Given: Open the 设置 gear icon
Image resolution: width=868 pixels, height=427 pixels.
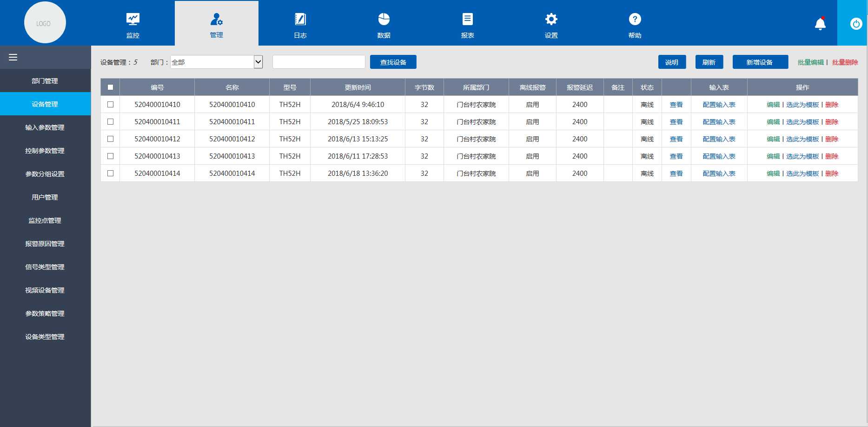Looking at the screenshot, I should (x=551, y=19).
